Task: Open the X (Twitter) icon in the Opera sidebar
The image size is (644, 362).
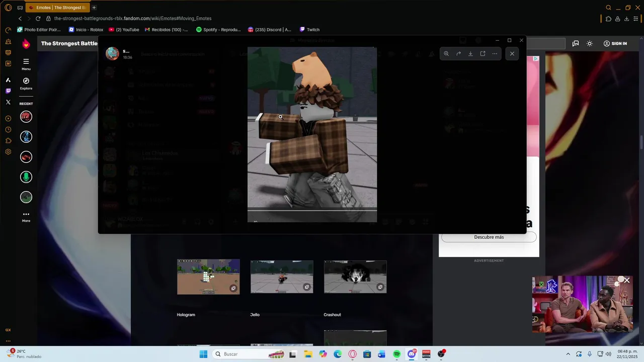Action: coord(8,102)
